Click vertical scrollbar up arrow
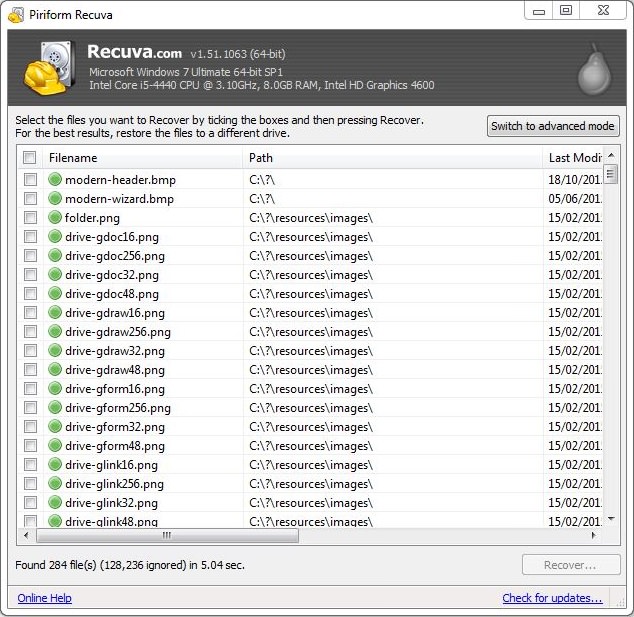Image resolution: width=634 pixels, height=617 pixels. click(611, 155)
